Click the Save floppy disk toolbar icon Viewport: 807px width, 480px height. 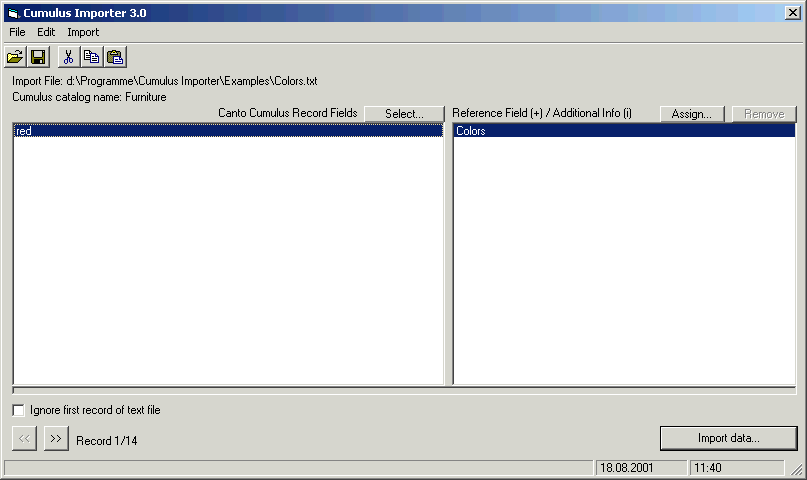click(x=38, y=57)
